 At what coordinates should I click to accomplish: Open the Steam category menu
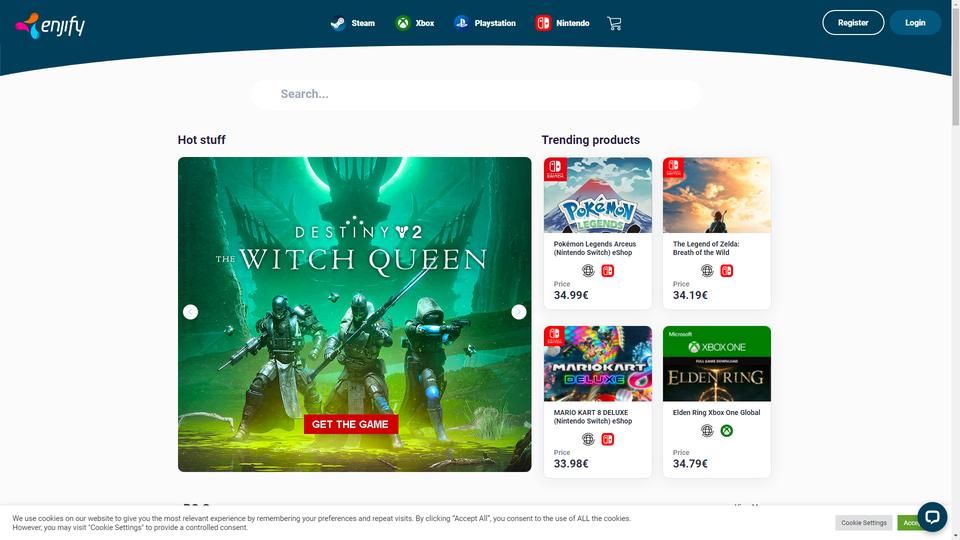click(353, 23)
